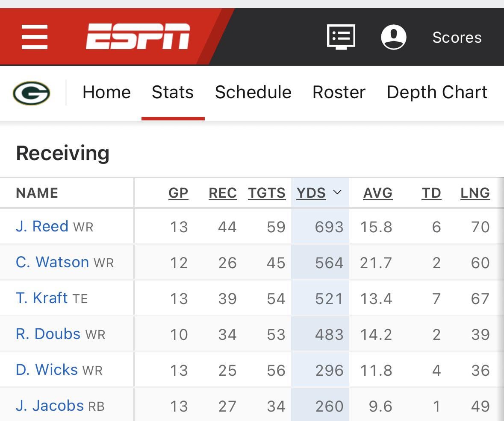View the Roster tab
Screen dimensions: 504x421
(339, 92)
